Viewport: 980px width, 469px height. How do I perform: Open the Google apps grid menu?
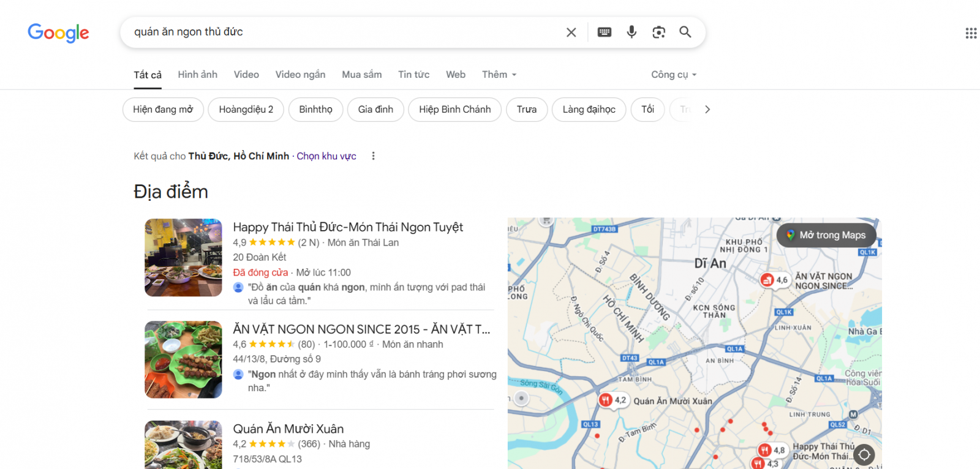click(971, 33)
